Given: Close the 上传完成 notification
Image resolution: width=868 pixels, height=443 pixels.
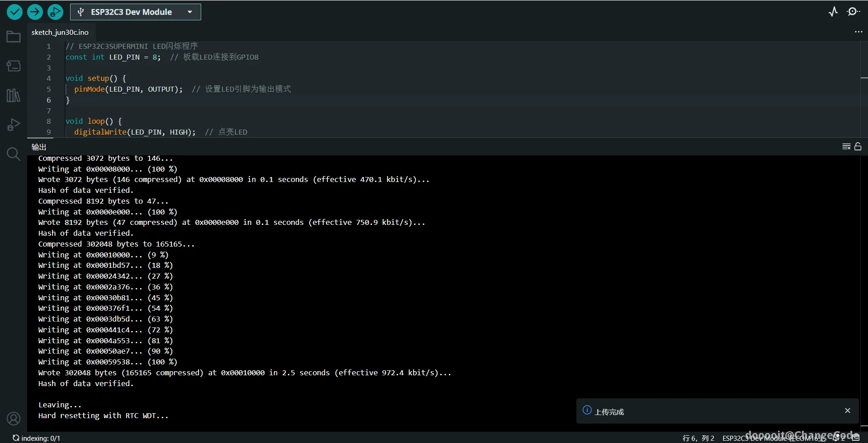Looking at the screenshot, I should click(x=848, y=410).
